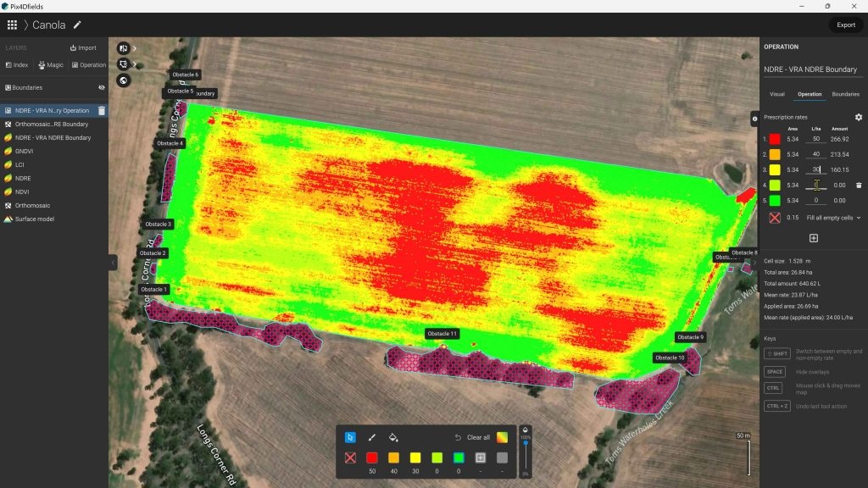The image size is (868, 488).
Task: Select the paint bucket fill tool
Action: (x=392, y=437)
